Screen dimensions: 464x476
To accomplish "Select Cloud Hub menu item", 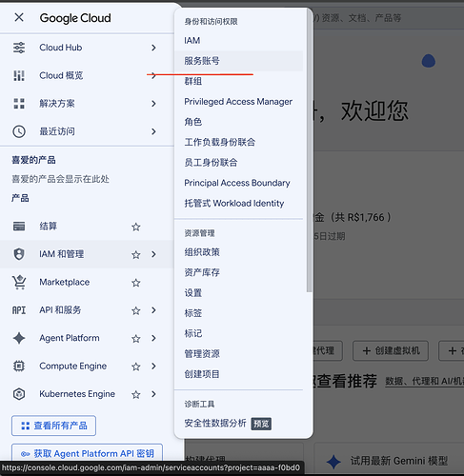I will 87,48.
